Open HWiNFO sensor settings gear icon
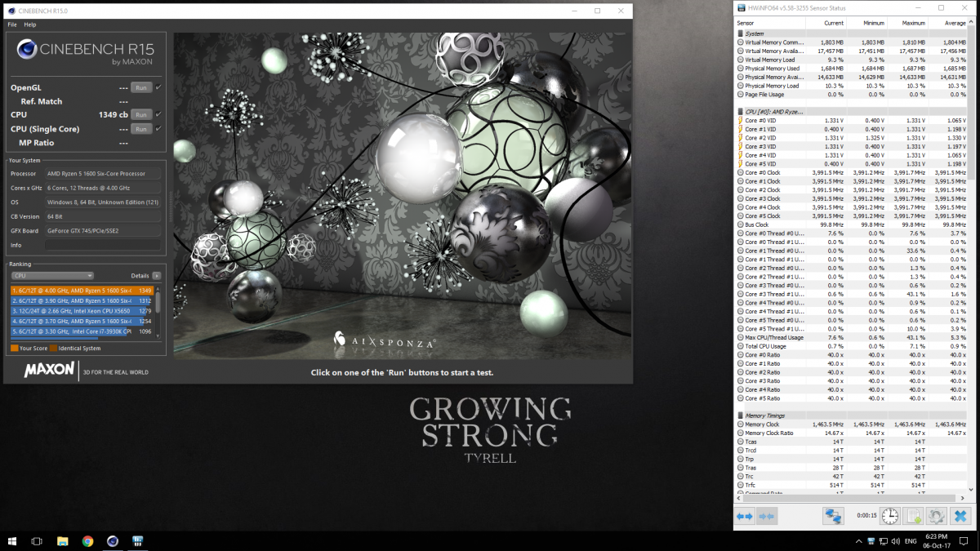 tap(937, 516)
